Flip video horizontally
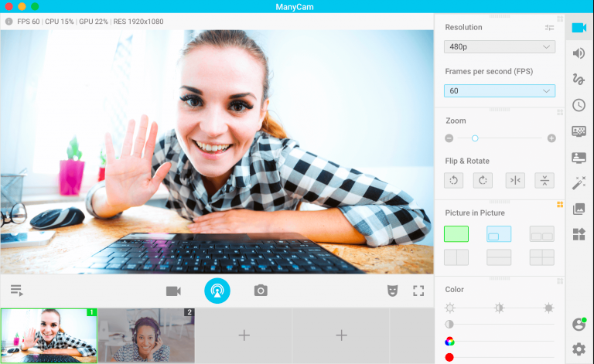 coord(515,181)
